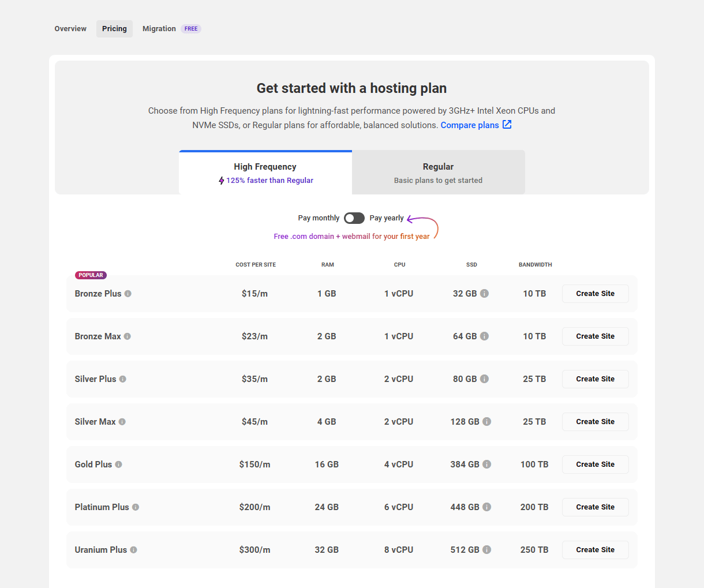This screenshot has height=588, width=704.
Task: Create Site with Uranium Plus plan
Action: tap(595, 550)
